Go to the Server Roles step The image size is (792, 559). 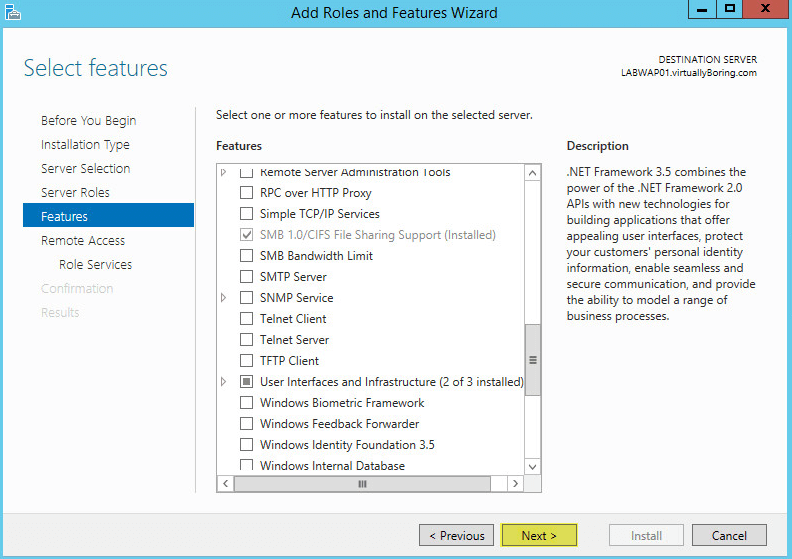[75, 192]
